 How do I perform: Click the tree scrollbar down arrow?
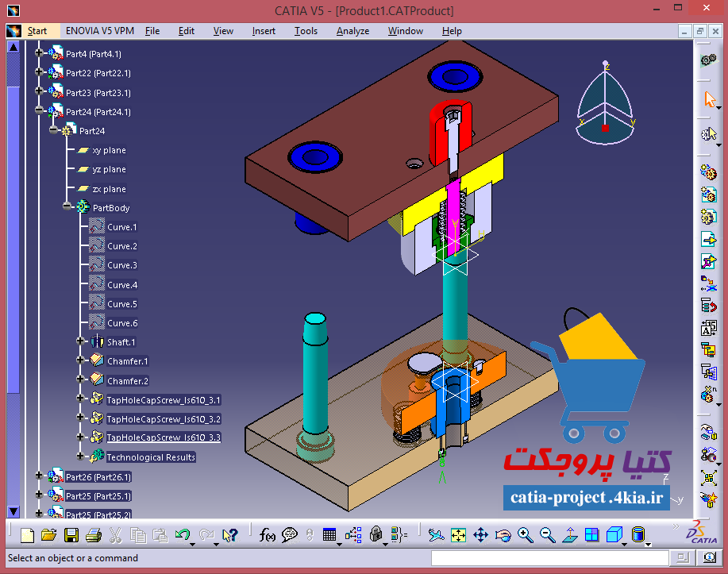click(13, 512)
